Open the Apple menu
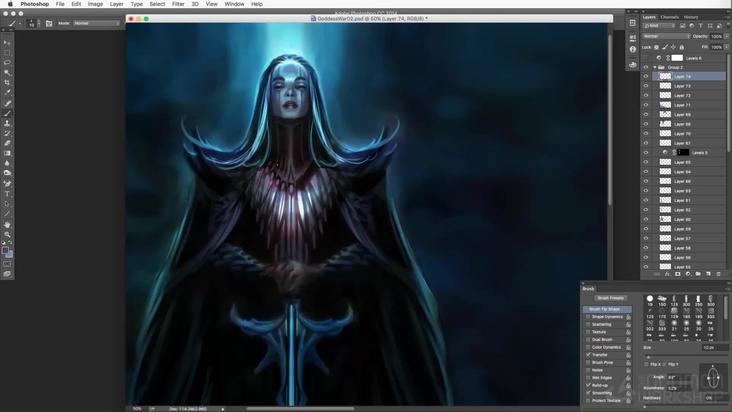Image resolution: width=732 pixels, height=412 pixels. pyautogui.click(x=10, y=4)
